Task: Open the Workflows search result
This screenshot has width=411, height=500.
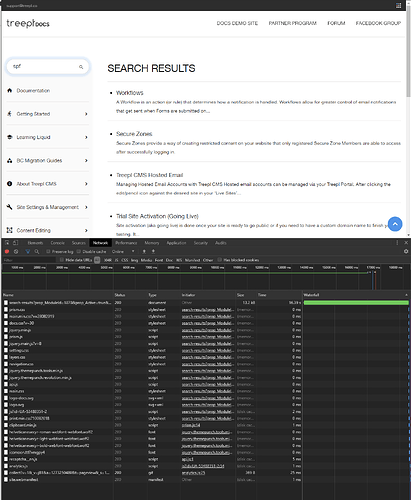Action: click(130, 93)
